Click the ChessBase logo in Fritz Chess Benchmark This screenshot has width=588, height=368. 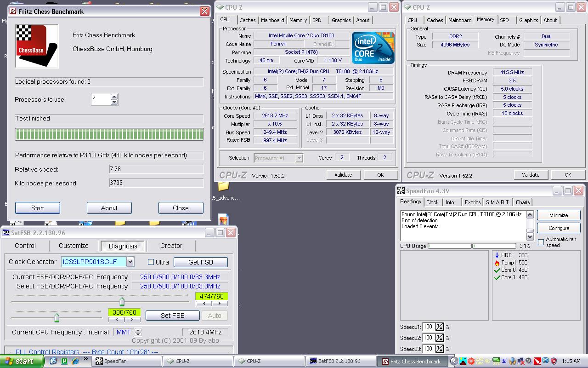[37, 46]
